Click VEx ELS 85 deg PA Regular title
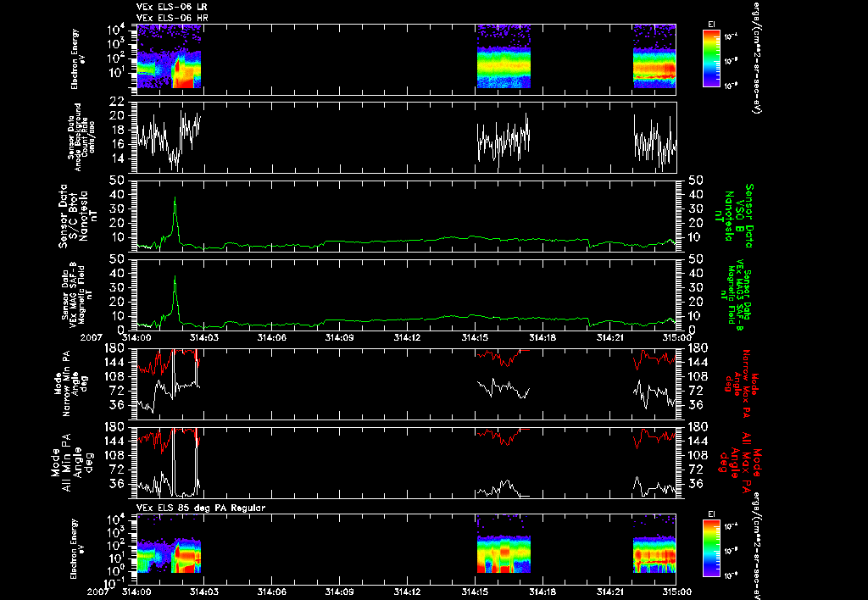Image resolution: width=868 pixels, height=600 pixels. click(x=201, y=508)
